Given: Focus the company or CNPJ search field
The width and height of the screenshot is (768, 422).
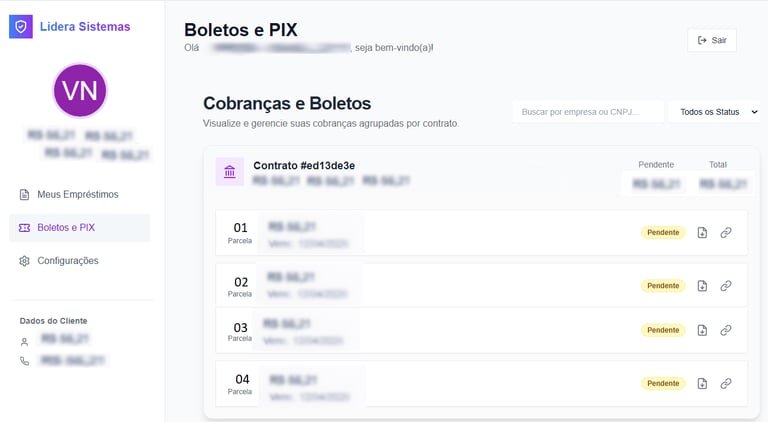Looking at the screenshot, I should (588, 112).
